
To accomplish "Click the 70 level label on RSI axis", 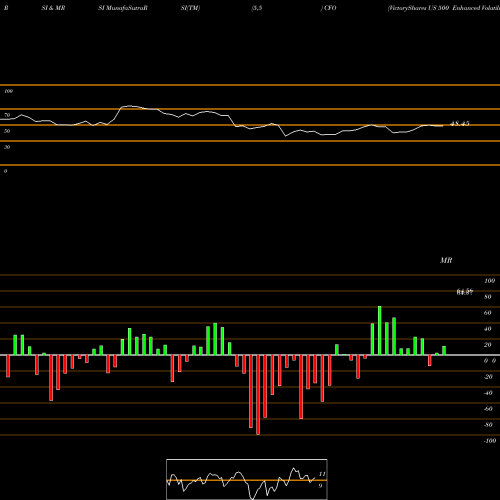I will pyautogui.click(x=7, y=115).
